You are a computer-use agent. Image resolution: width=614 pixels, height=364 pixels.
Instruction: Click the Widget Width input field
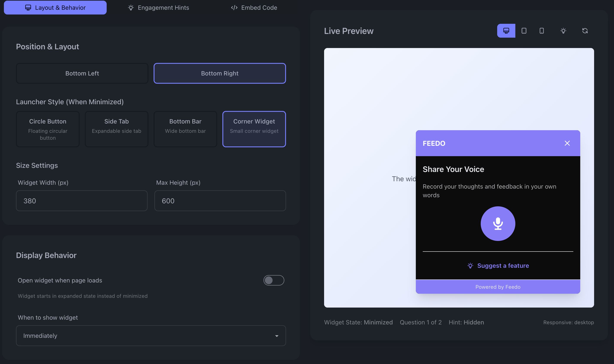[x=81, y=201]
